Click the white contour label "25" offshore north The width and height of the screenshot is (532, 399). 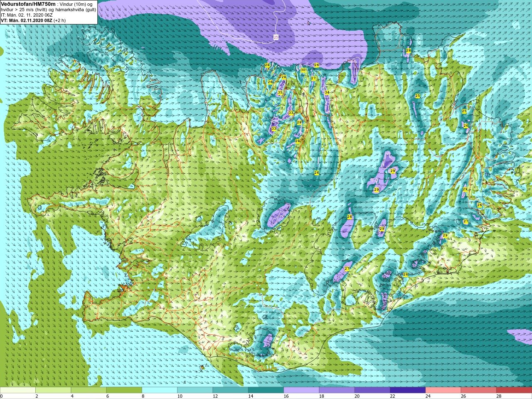click(x=276, y=37)
